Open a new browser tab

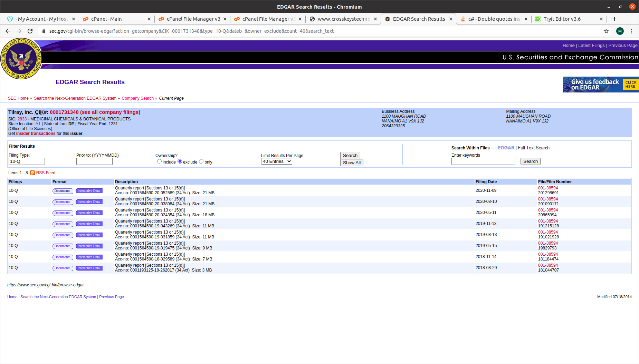(x=614, y=19)
